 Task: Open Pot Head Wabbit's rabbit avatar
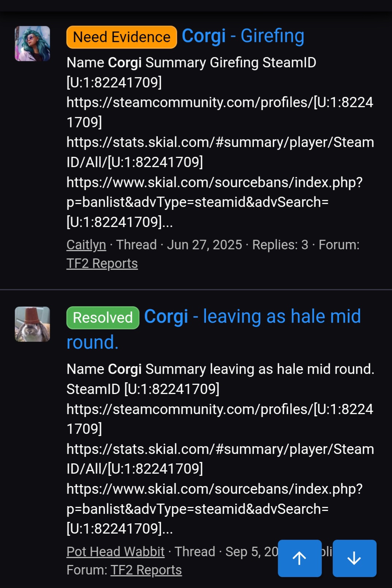[x=32, y=324]
